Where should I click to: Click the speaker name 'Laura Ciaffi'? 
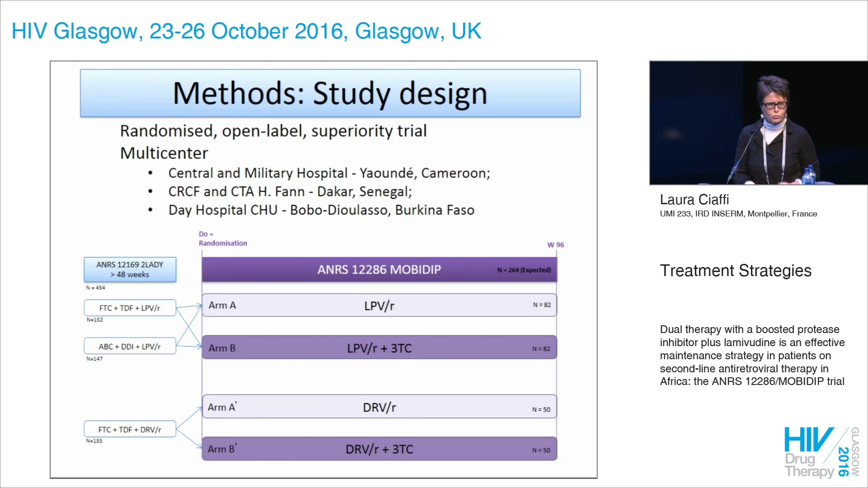(694, 200)
